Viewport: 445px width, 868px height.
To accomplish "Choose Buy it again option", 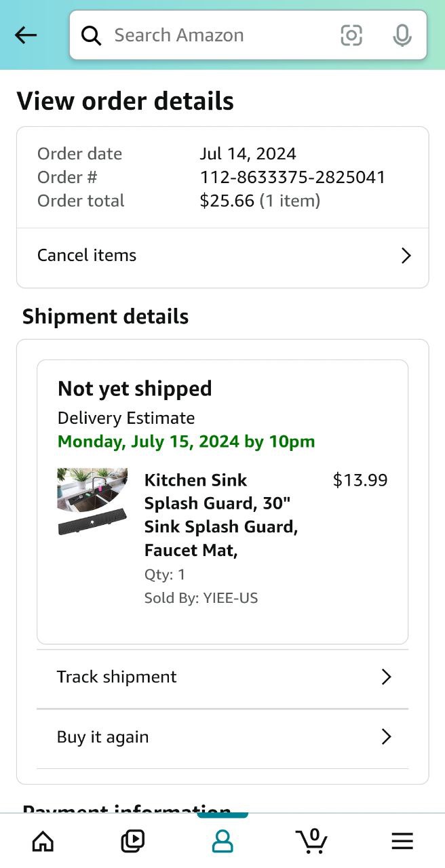I will point(102,737).
